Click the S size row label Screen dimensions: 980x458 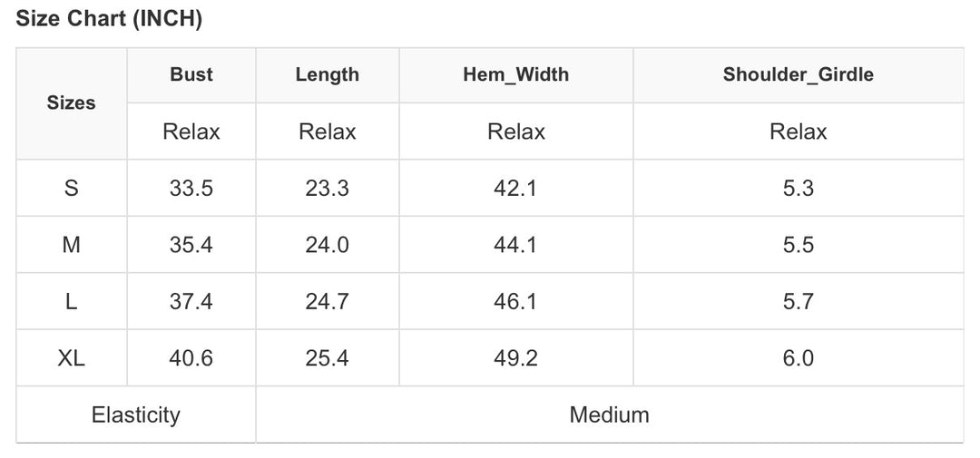[72, 188]
